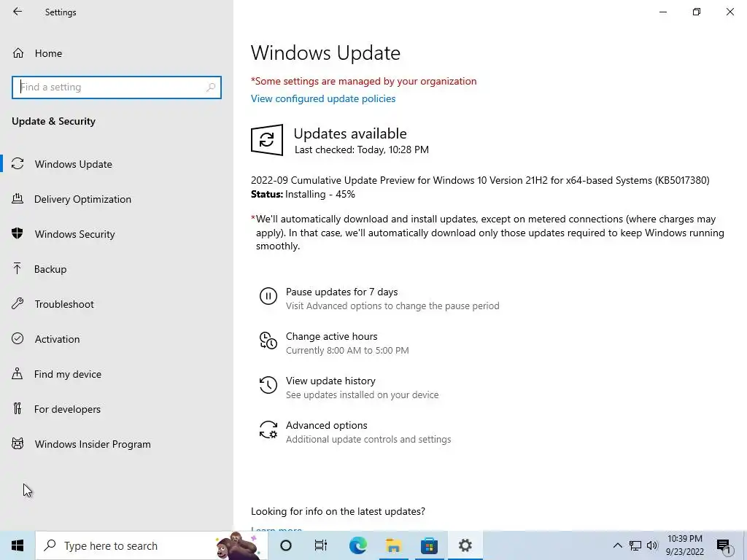Click the organization managed settings notice

pyautogui.click(x=363, y=82)
